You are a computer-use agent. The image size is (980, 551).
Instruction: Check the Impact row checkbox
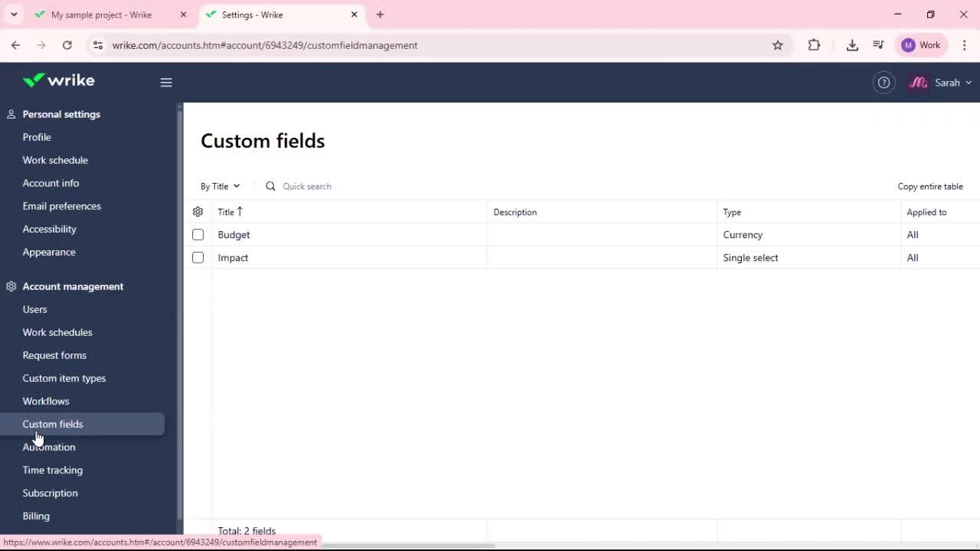tap(198, 258)
